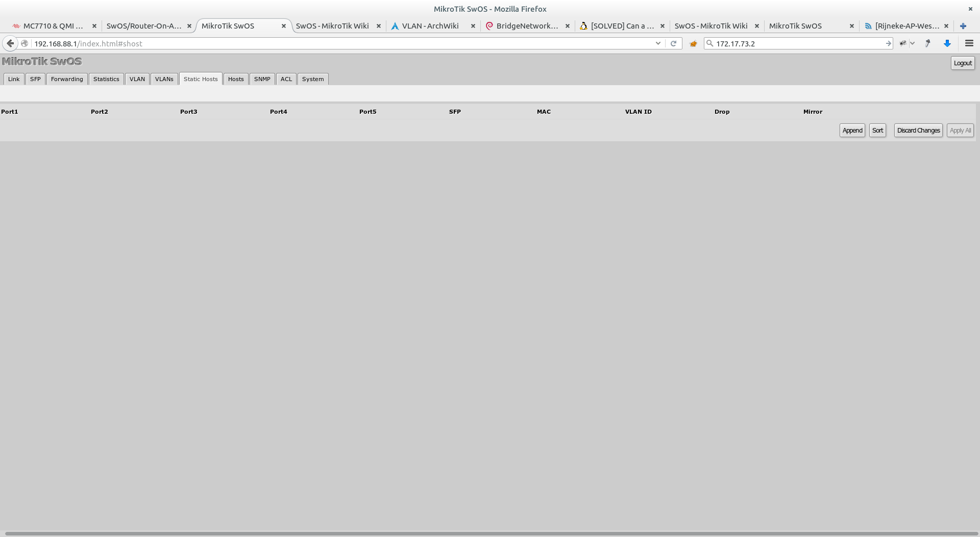Open the Firefox hamburger menu
This screenshot has height=537, width=980.
pos(969,43)
